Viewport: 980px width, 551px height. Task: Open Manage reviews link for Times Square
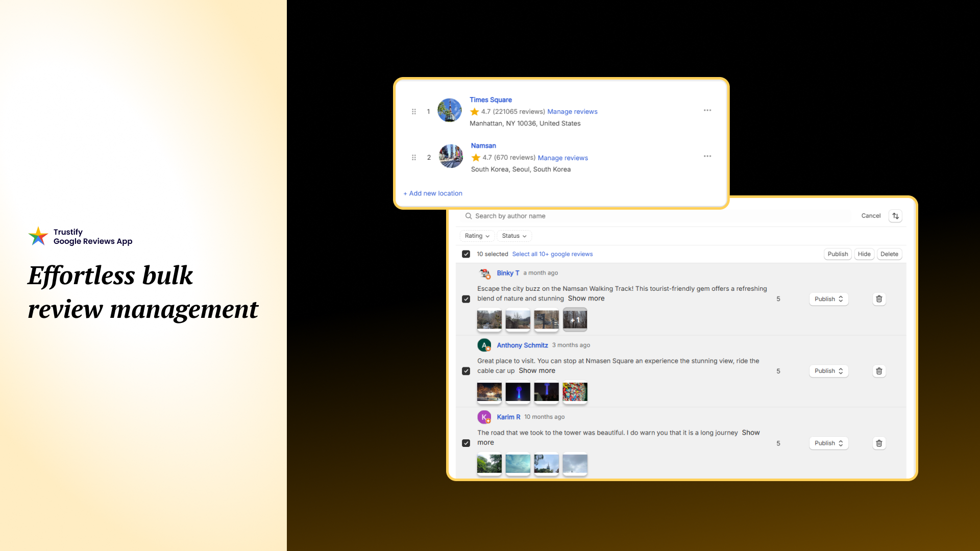click(572, 112)
